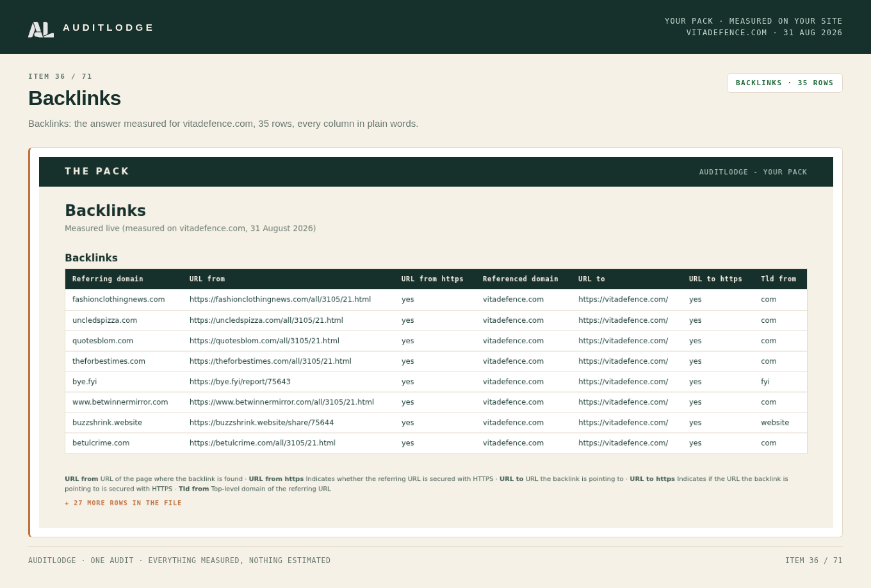Select the betulcrime.com referring domain cell
Viewport: 871px width, 588px height.
101,443
